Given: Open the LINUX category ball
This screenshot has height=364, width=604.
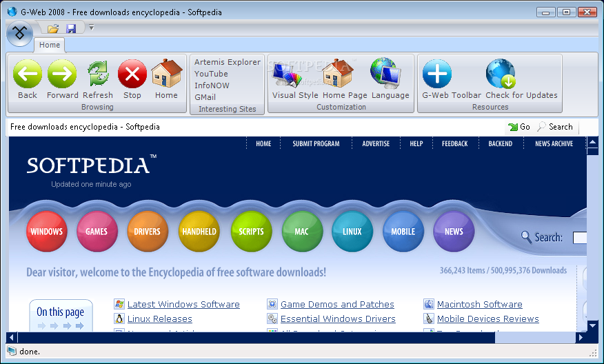Looking at the screenshot, I should (352, 232).
